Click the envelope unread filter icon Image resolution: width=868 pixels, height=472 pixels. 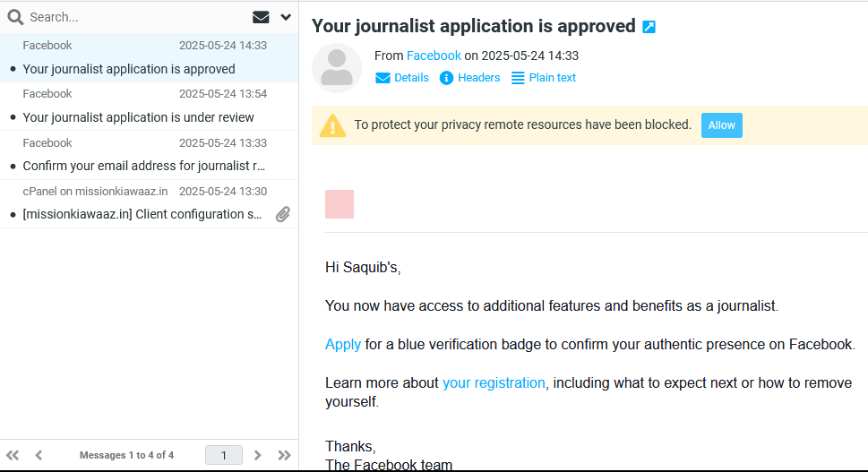(x=261, y=17)
